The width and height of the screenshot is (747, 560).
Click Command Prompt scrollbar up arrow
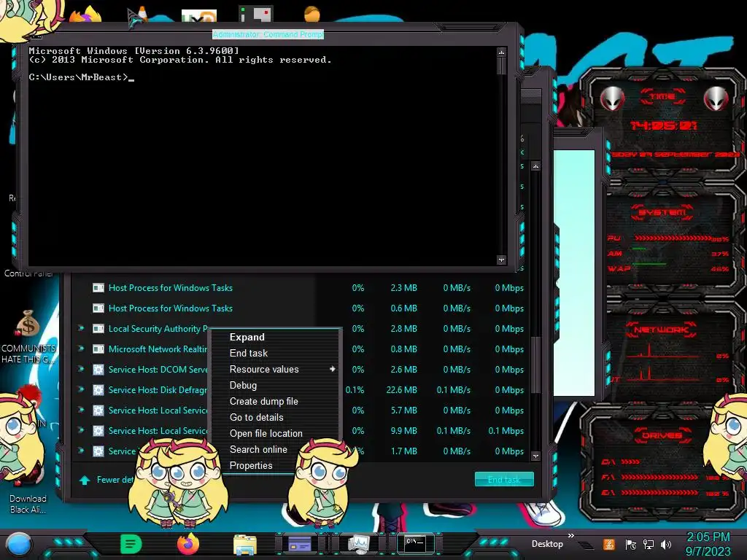tap(501, 52)
